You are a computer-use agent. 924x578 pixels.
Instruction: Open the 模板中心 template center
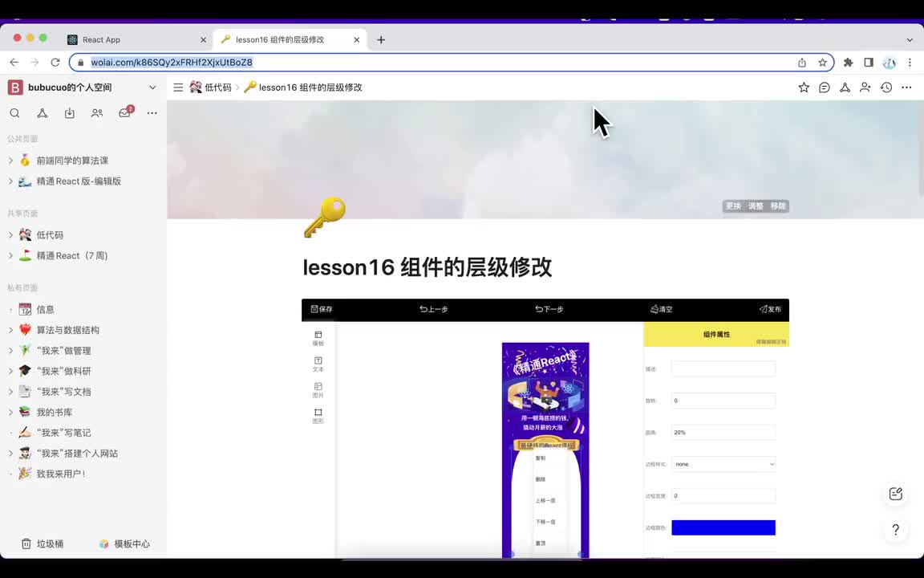coord(124,543)
